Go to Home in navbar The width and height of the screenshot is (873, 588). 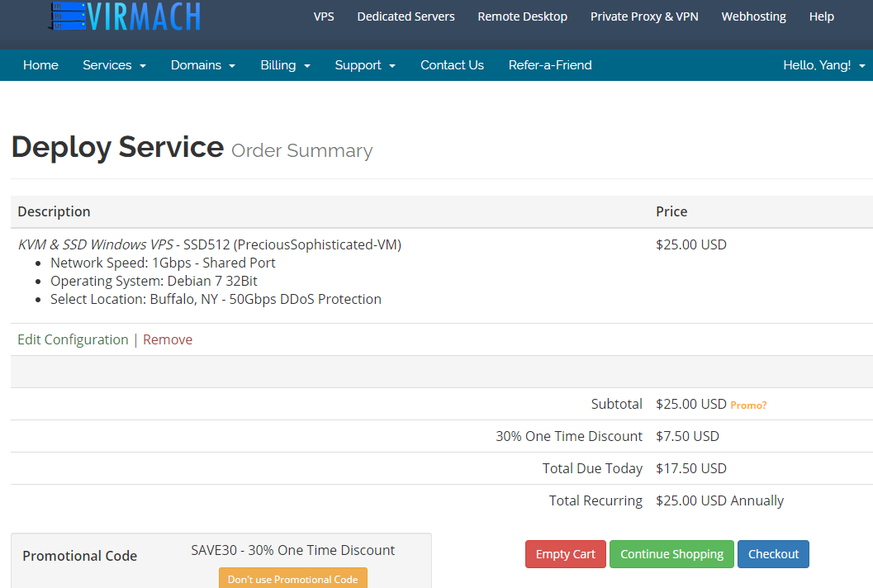point(40,65)
